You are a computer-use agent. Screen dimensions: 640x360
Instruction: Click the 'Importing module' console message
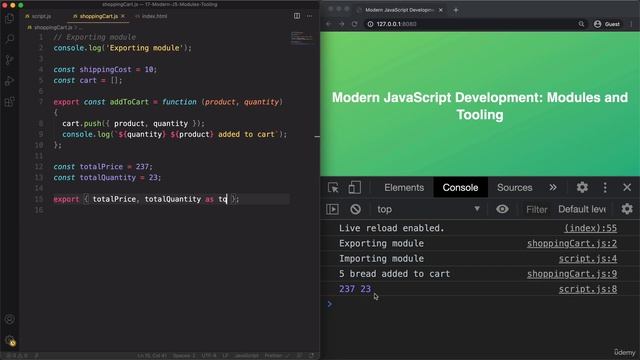[x=381, y=258]
